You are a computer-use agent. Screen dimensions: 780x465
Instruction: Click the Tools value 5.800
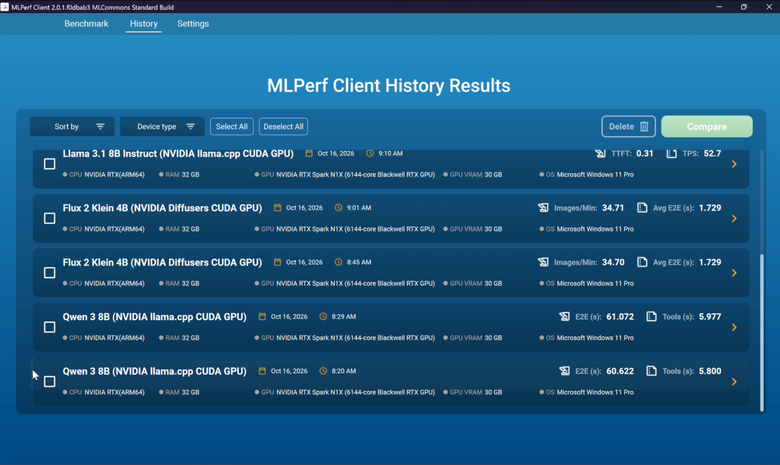710,371
